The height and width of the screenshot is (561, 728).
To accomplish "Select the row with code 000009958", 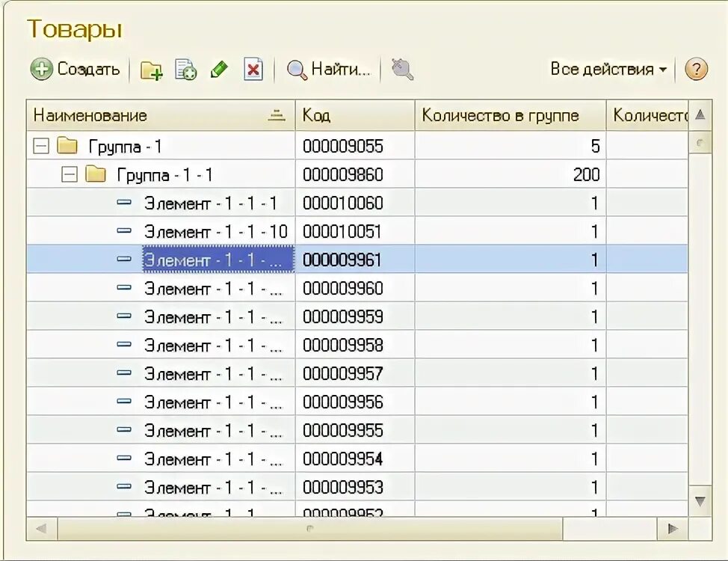I will [x=357, y=346].
